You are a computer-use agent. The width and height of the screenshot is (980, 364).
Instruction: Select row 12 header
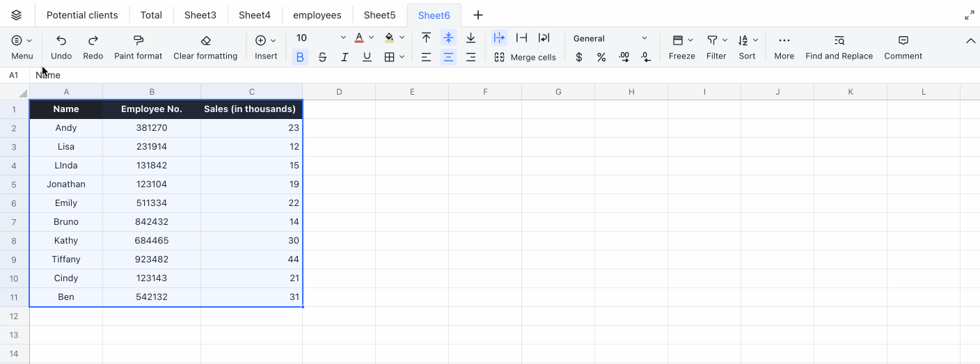(14, 316)
